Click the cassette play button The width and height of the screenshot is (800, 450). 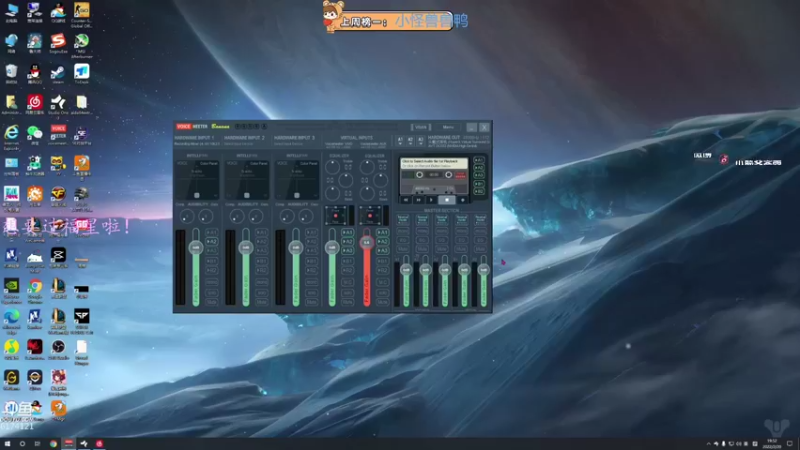(x=431, y=200)
